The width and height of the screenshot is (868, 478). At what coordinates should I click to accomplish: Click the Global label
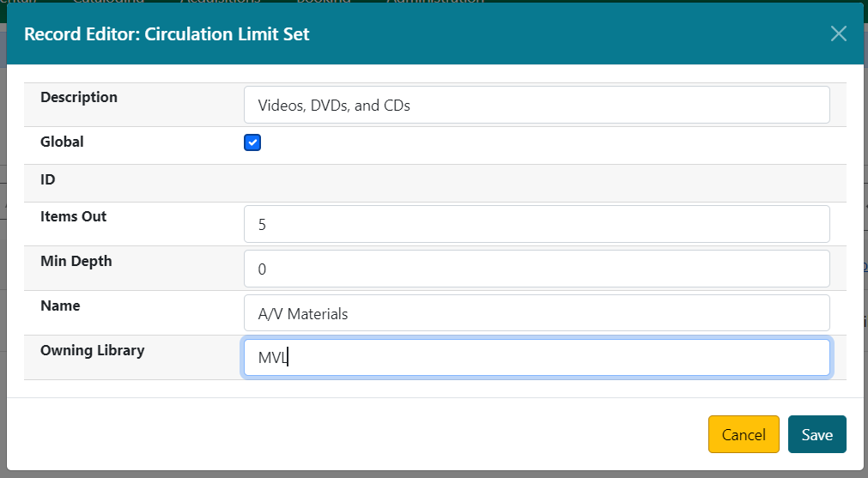coord(62,142)
